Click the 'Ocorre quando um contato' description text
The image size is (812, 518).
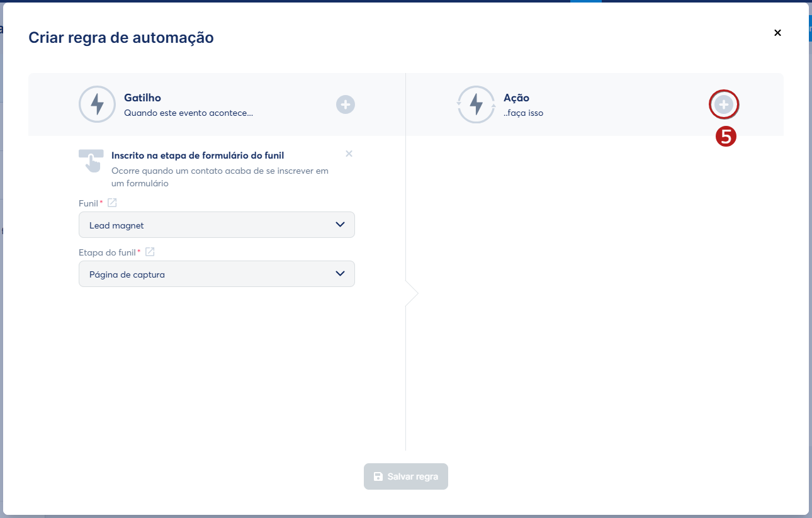pos(220,177)
